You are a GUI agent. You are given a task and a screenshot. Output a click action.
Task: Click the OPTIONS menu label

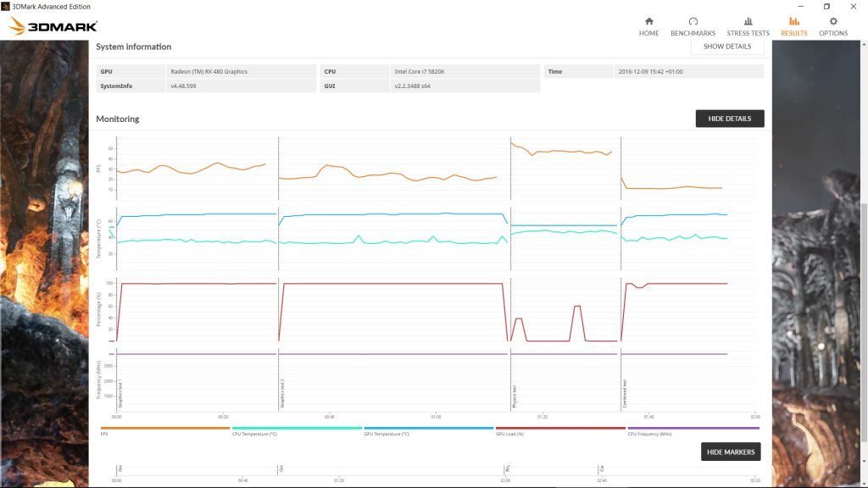833,33
